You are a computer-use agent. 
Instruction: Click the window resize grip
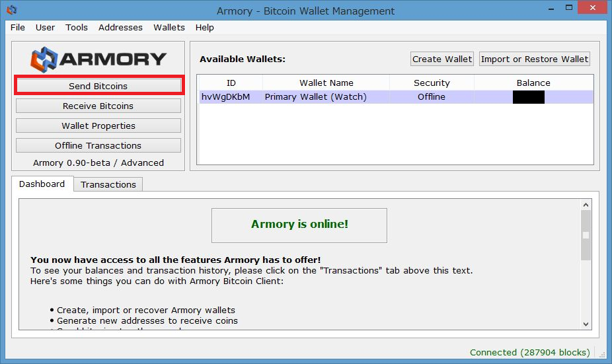point(602,355)
